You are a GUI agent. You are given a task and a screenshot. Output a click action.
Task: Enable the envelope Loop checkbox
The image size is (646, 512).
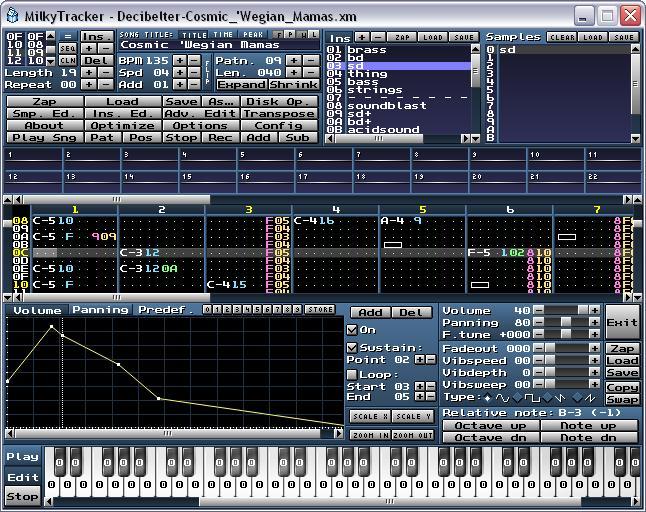(352, 374)
